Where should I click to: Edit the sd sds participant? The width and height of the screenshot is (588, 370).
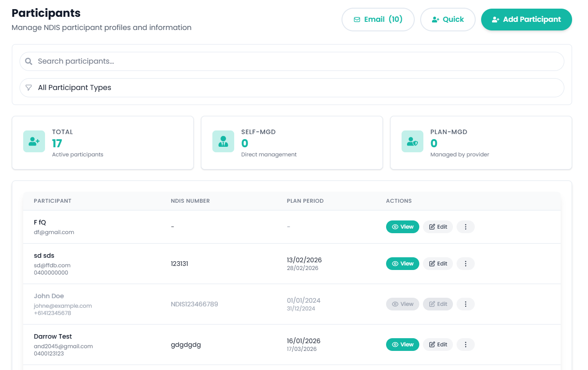(437, 264)
